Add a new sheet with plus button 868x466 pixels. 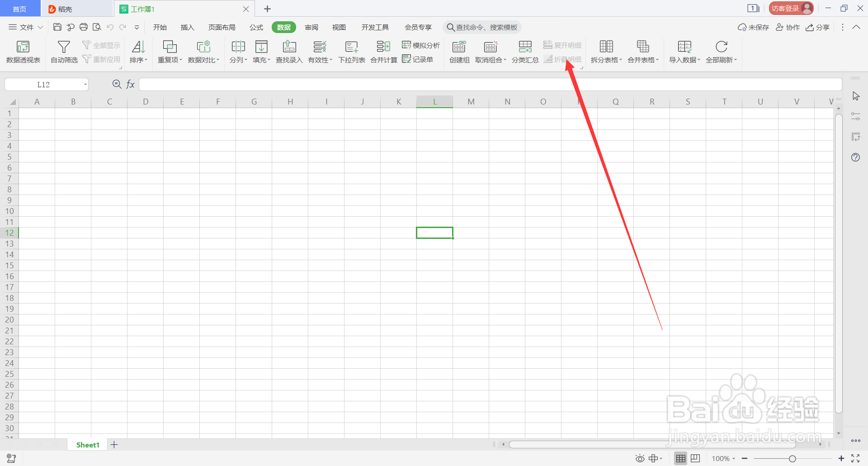pyautogui.click(x=114, y=445)
